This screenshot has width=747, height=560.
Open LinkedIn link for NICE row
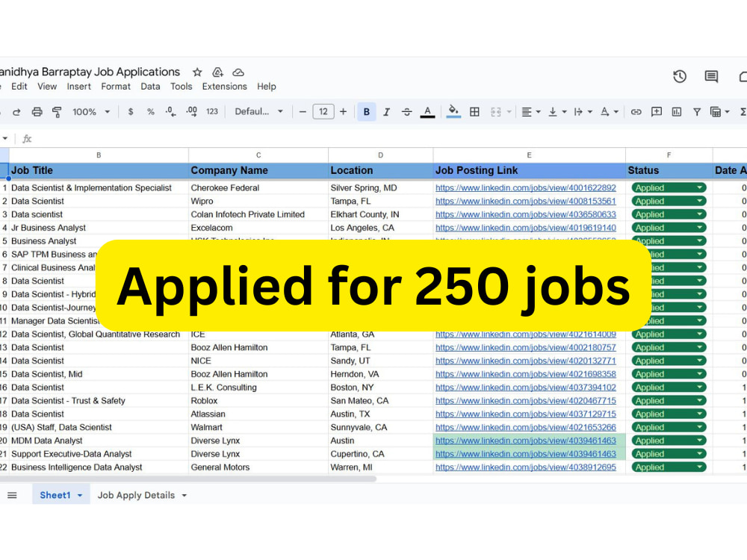525,361
